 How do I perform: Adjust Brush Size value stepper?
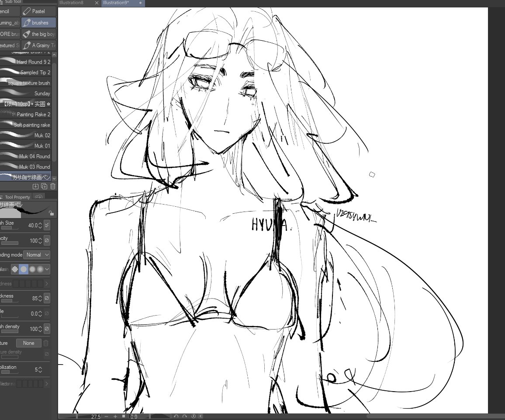(40, 226)
